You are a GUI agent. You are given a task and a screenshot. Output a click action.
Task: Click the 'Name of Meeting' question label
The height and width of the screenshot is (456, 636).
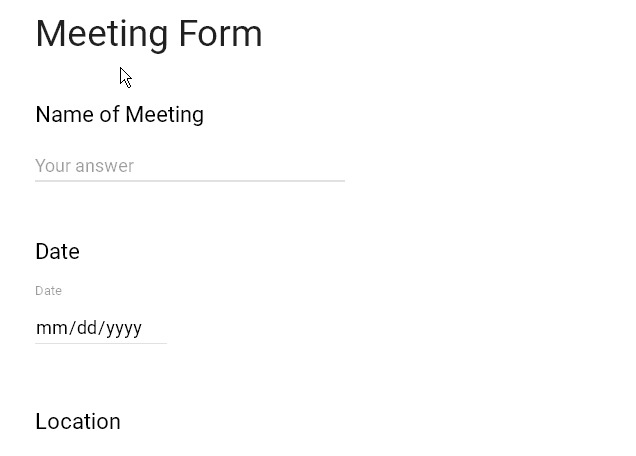pyautogui.click(x=119, y=115)
